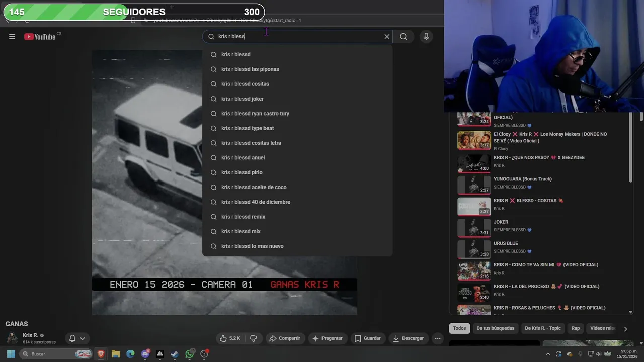Open the volume speaker tray icon

(598, 354)
